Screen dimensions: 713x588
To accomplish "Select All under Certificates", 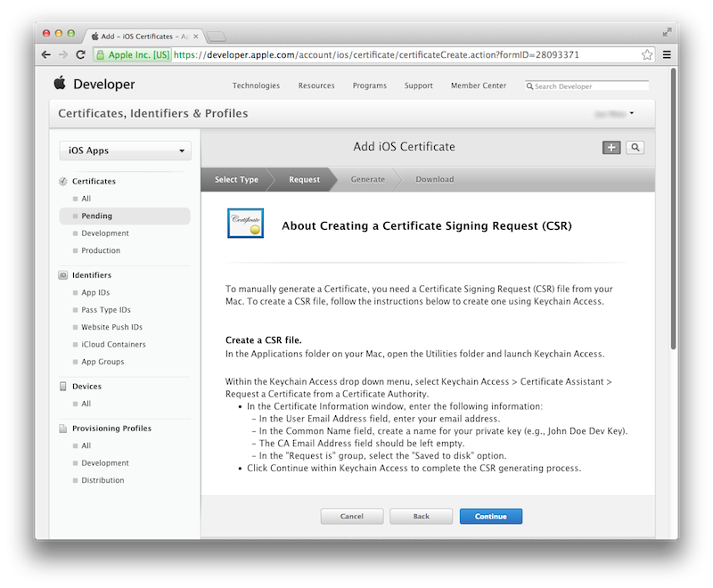I will 86,199.
